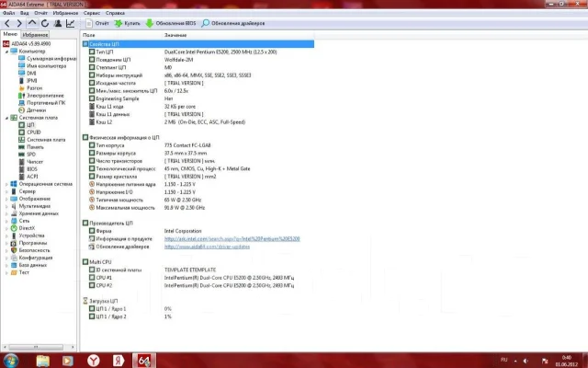Select the Память memory icon
Viewport: 588px width, 368px height.
coord(21,147)
